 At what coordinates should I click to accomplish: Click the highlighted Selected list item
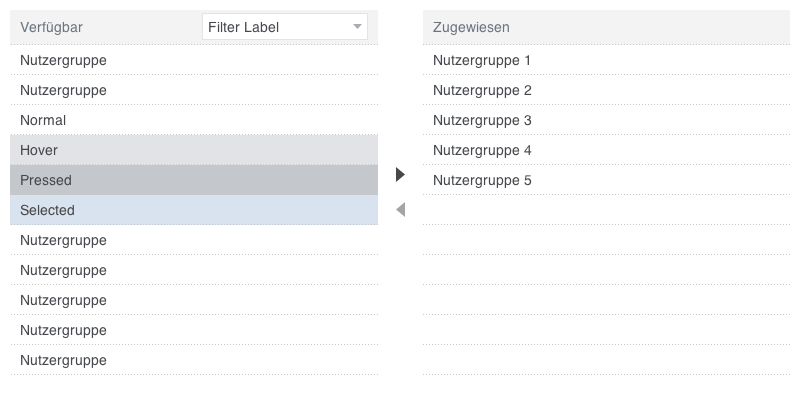194,210
